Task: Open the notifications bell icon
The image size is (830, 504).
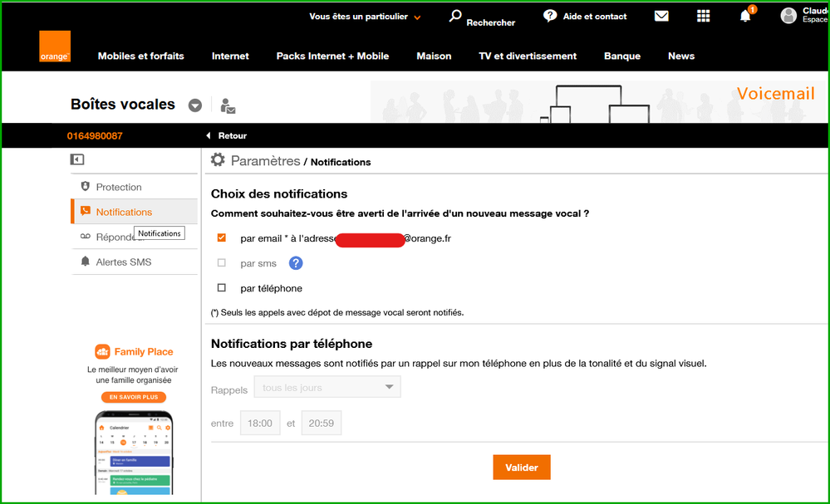Action: [745, 16]
